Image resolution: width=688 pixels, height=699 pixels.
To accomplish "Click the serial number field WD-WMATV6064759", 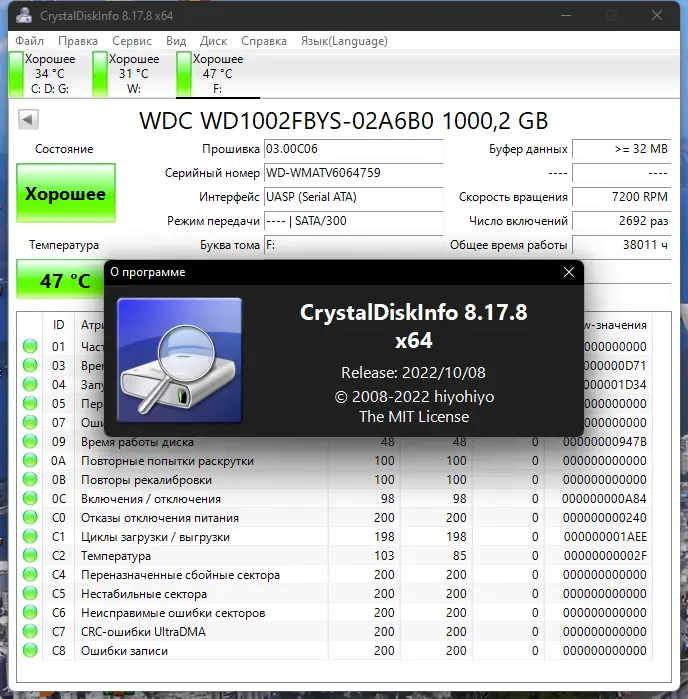I will pos(353,173).
